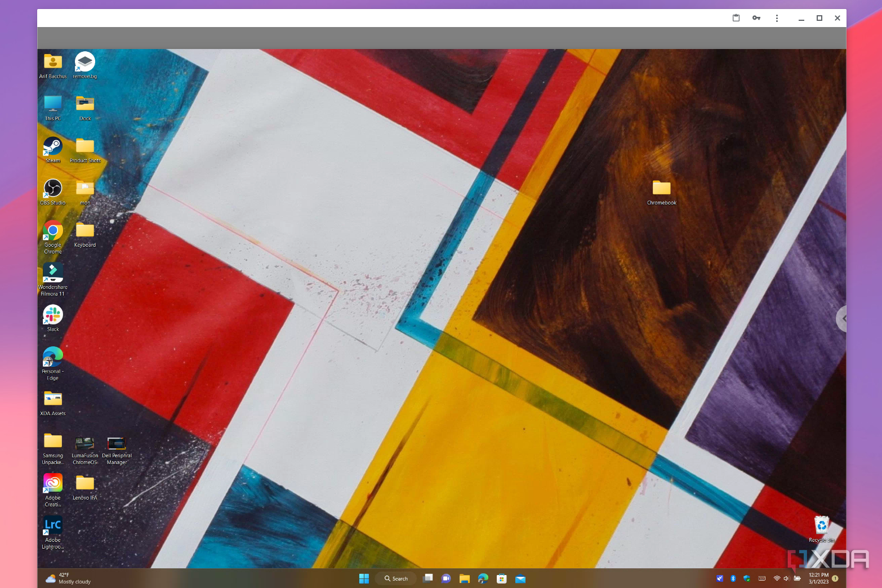The width and height of the screenshot is (882, 588).
Task: Expand the side panel arrow handle
Action: [841, 319]
